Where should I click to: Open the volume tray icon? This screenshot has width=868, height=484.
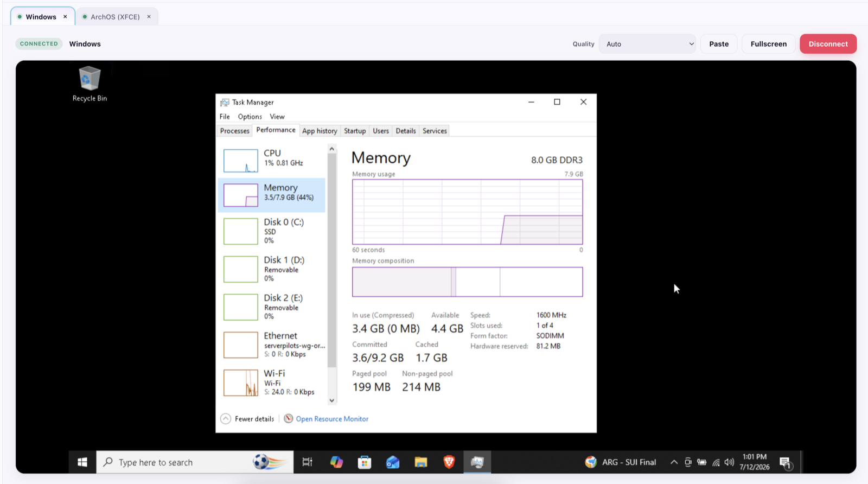tap(729, 462)
